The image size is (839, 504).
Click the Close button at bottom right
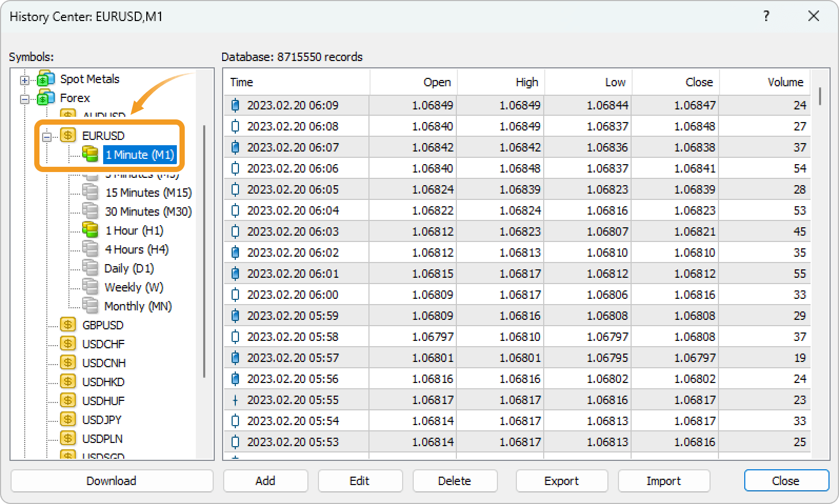[x=786, y=481]
